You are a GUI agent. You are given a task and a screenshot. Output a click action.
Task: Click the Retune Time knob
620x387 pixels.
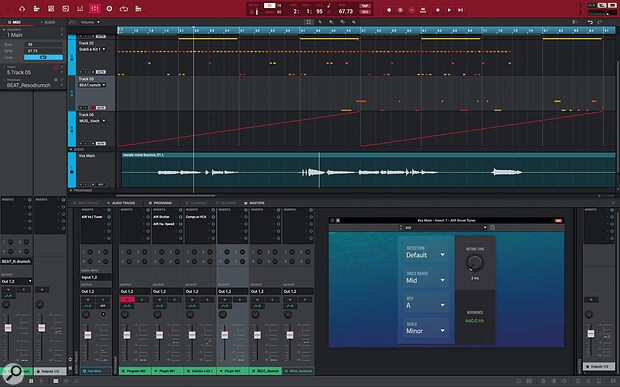click(x=474, y=262)
